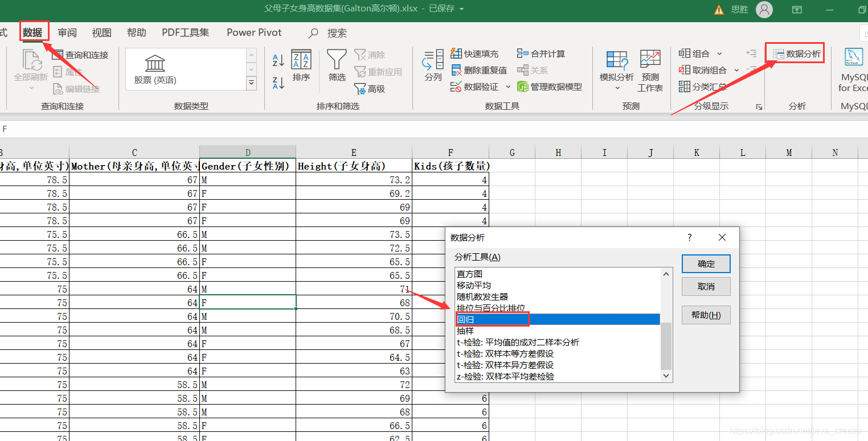The image size is (868, 441).
Task: Switch to the Review (审阅) tab
Action: point(67,32)
